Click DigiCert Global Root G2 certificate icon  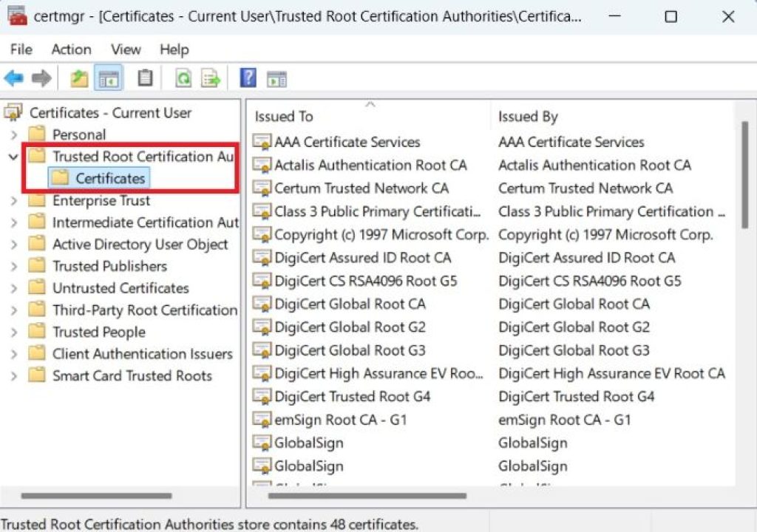[262, 327]
